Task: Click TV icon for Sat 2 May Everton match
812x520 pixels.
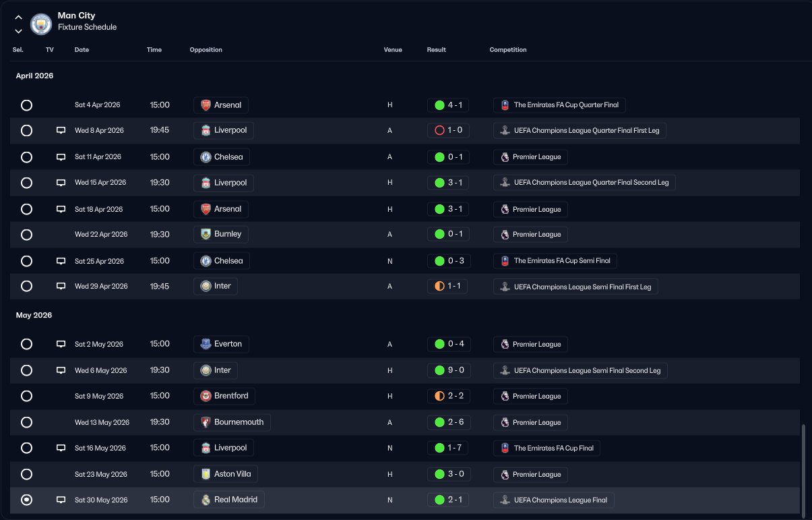Action: (x=61, y=344)
